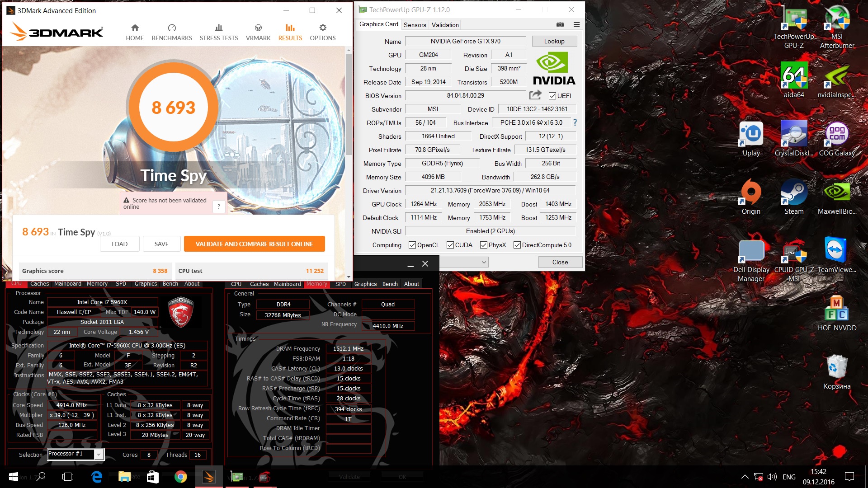Toggle the OpenCL checkbox
868x488 pixels.
412,245
